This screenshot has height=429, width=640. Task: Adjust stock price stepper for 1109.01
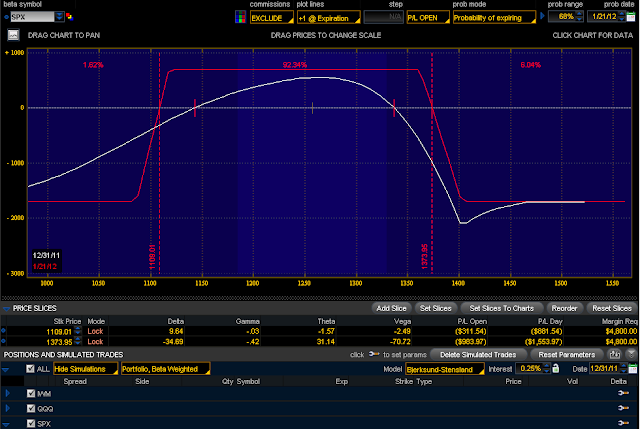pyautogui.click(x=78, y=331)
